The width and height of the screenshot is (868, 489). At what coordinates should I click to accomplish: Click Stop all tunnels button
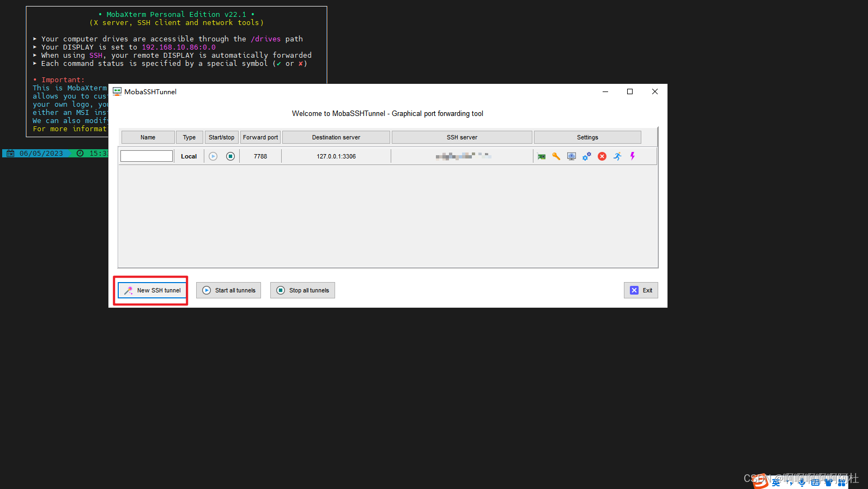click(302, 290)
